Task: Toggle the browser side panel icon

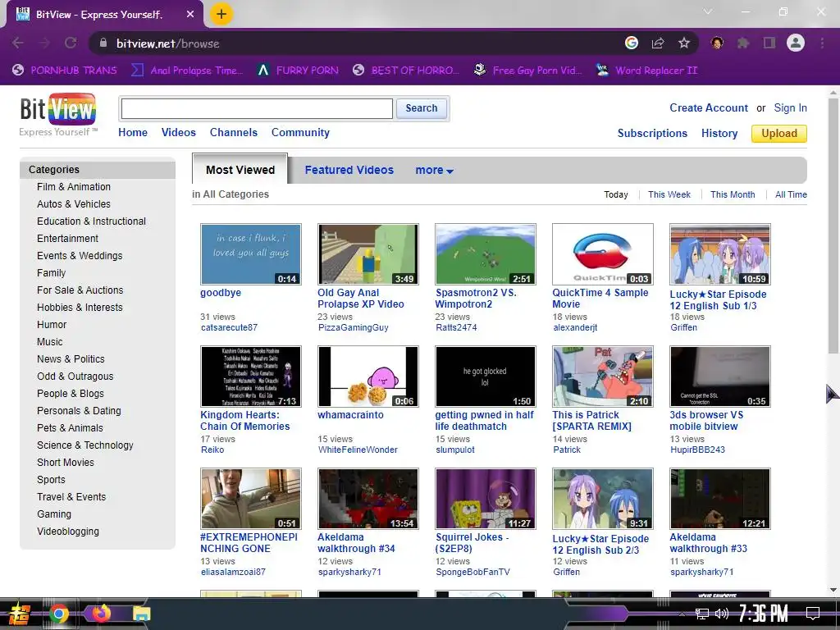Action: click(769, 43)
